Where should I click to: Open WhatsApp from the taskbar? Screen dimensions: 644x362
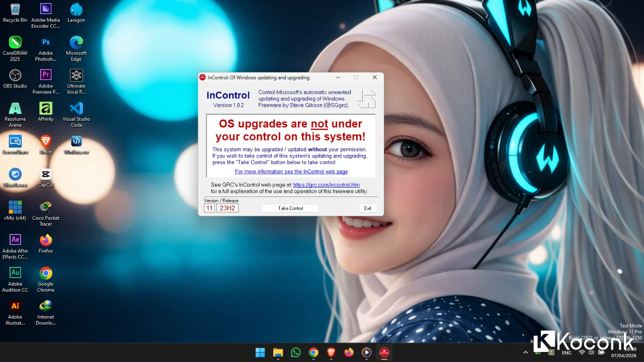pos(296,352)
